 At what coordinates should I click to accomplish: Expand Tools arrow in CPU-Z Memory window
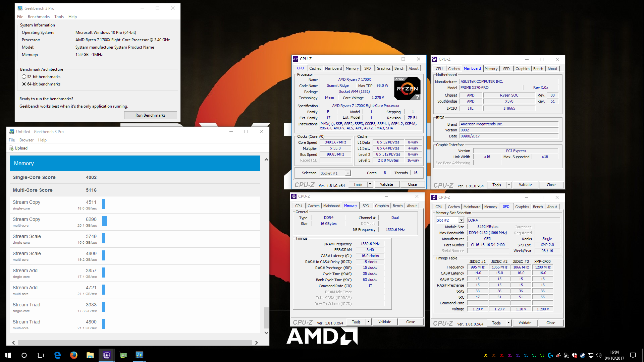pyautogui.click(x=368, y=322)
